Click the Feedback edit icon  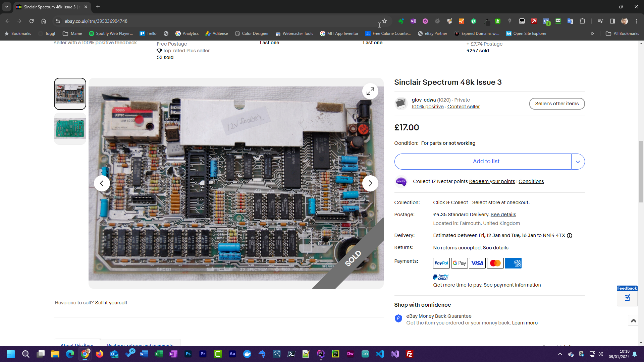[x=627, y=298]
